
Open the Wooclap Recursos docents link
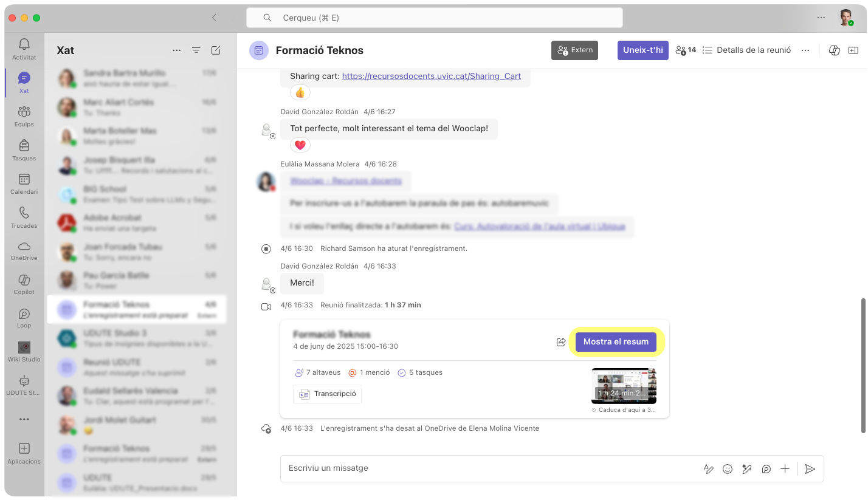pyautogui.click(x=346, y=181)
